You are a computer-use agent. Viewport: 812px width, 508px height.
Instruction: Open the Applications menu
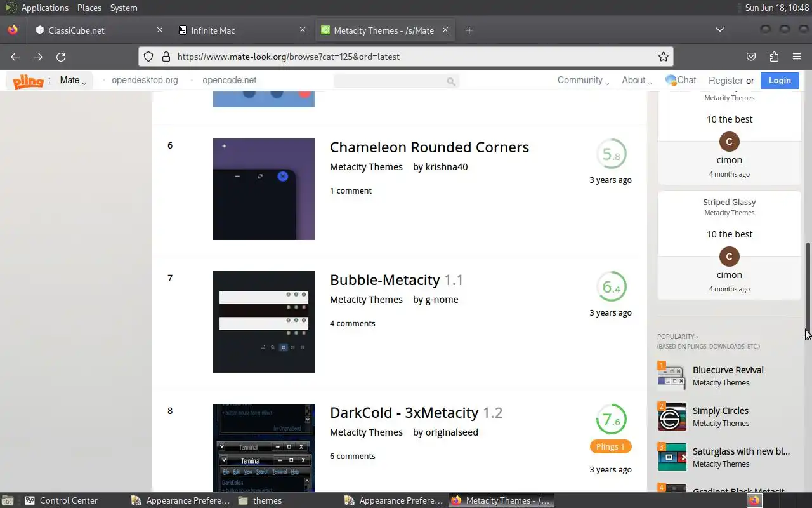tap(45, 8)
